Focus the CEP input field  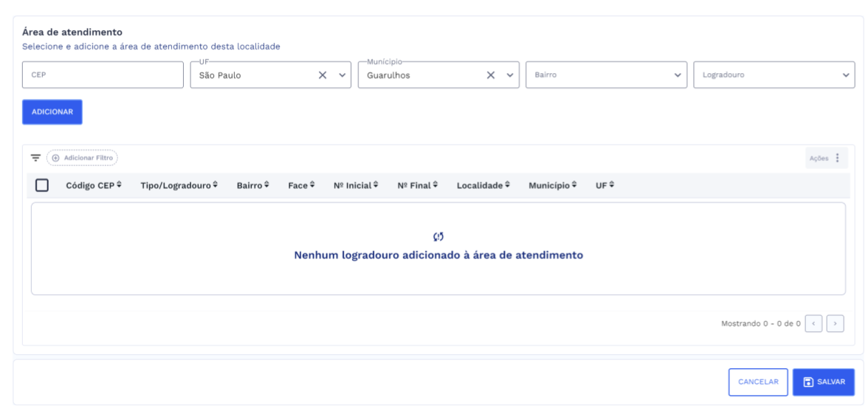click(103, 75)
